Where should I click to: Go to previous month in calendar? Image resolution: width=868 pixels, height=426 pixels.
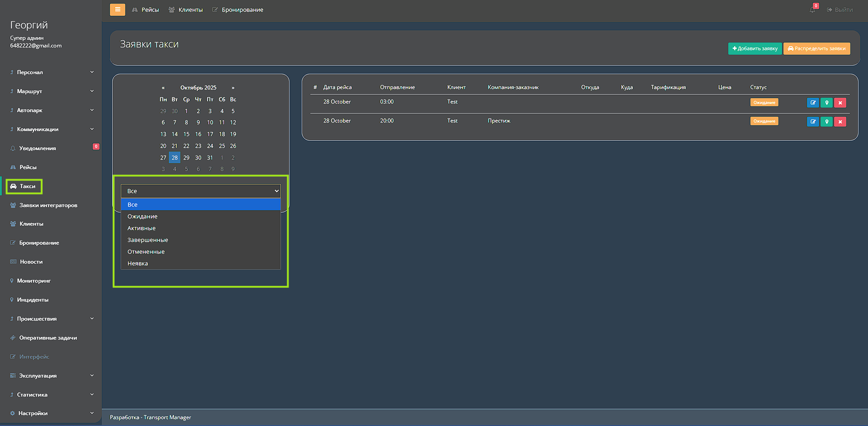click(x=163, y=88)
